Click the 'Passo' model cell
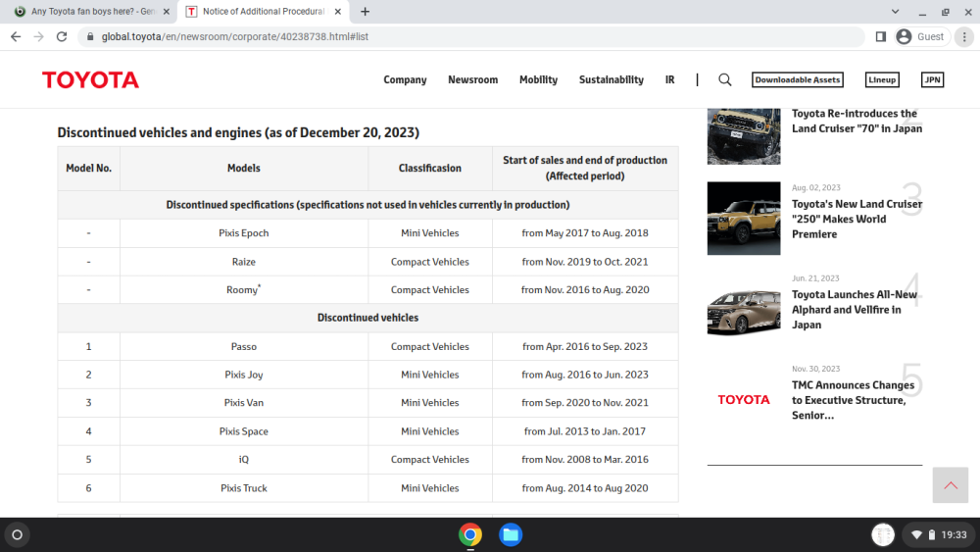The width and height of the screenshot is (980, 552). (244, 346)
